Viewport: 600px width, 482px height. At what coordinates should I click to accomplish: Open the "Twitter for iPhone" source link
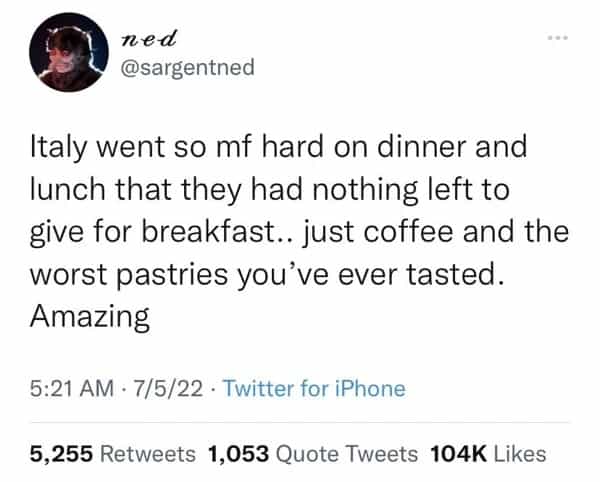coord(313,388)
